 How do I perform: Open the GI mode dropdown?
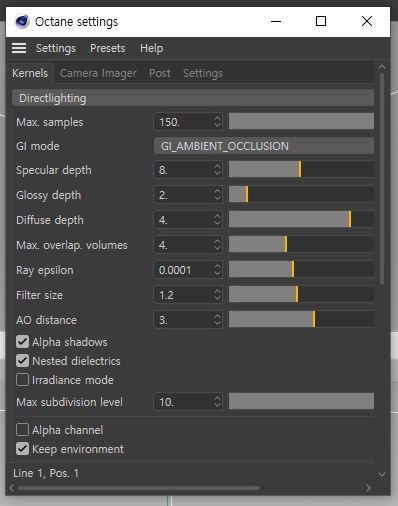(x=264, y=146)
